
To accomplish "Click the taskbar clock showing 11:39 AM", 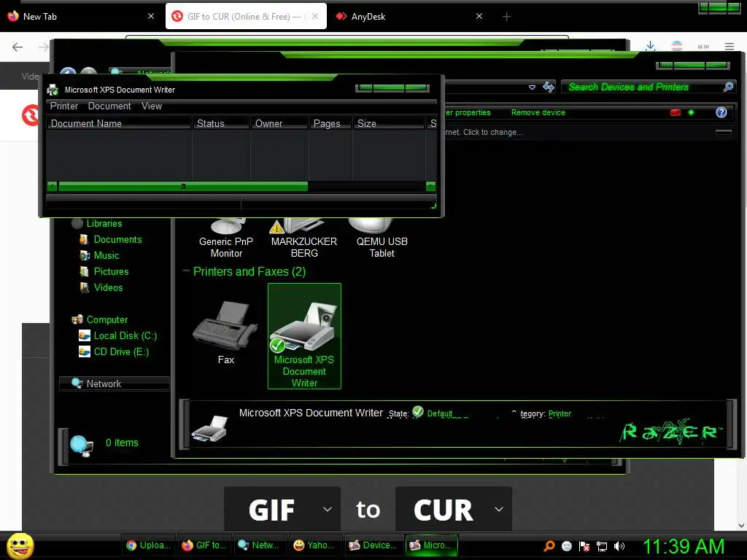I will pyautogui.click(x=684, y=546).
